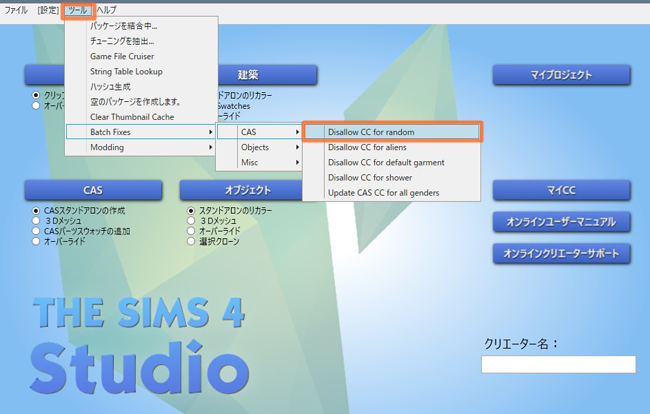Expand the Objects batch fix submenu

click(259, 147)
